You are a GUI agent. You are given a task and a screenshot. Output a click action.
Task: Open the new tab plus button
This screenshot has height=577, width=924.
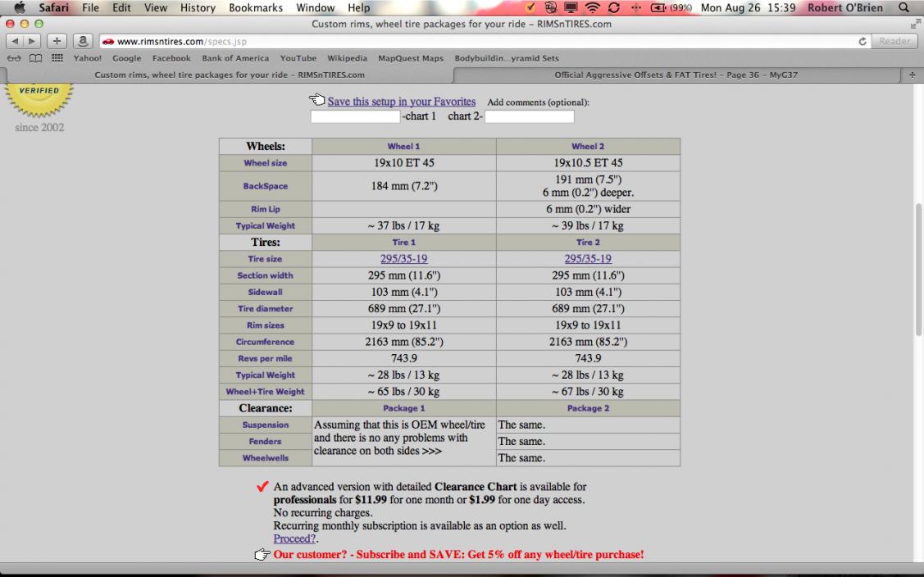913,75
